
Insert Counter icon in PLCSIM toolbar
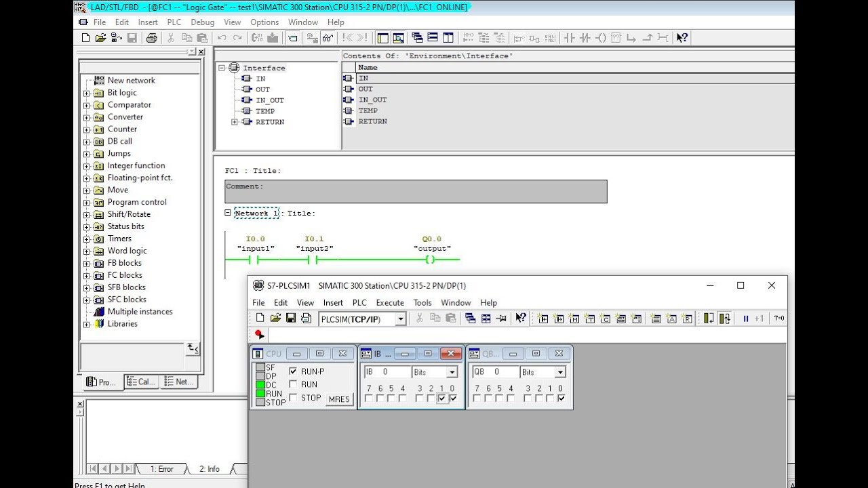pos(605,318)
